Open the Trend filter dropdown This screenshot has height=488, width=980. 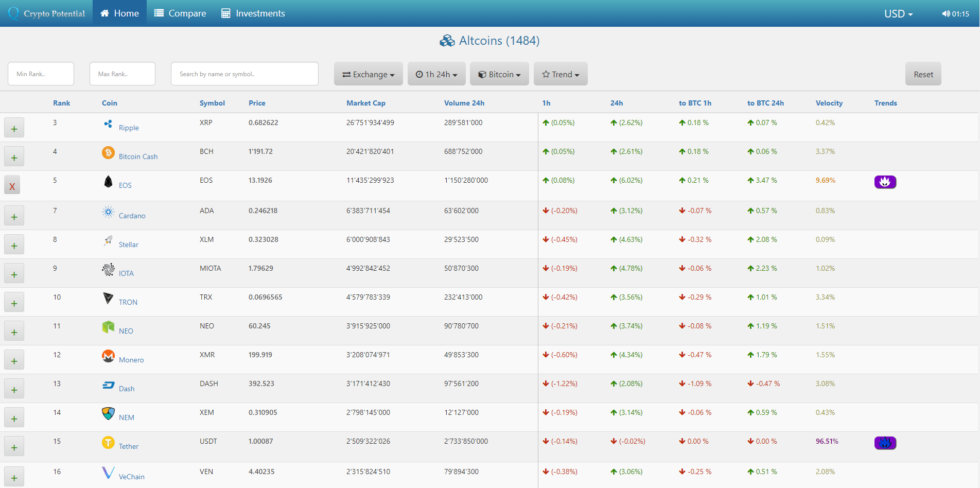(561, 74)
